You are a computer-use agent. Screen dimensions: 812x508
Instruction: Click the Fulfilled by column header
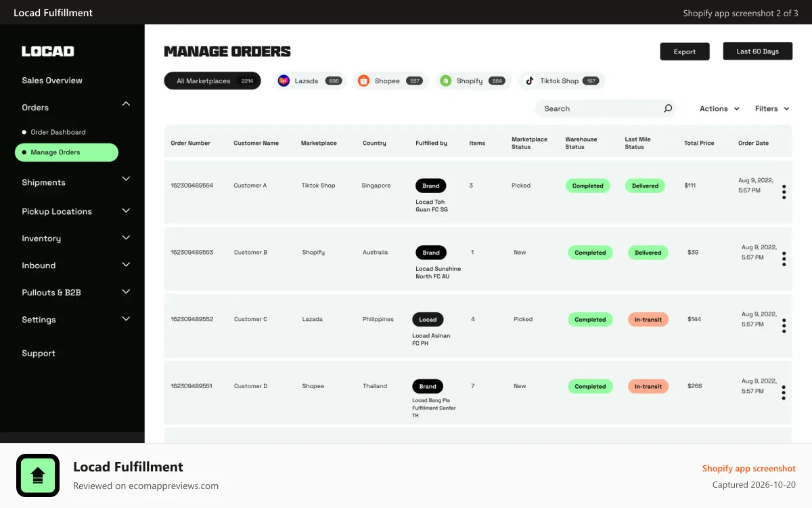431,144
